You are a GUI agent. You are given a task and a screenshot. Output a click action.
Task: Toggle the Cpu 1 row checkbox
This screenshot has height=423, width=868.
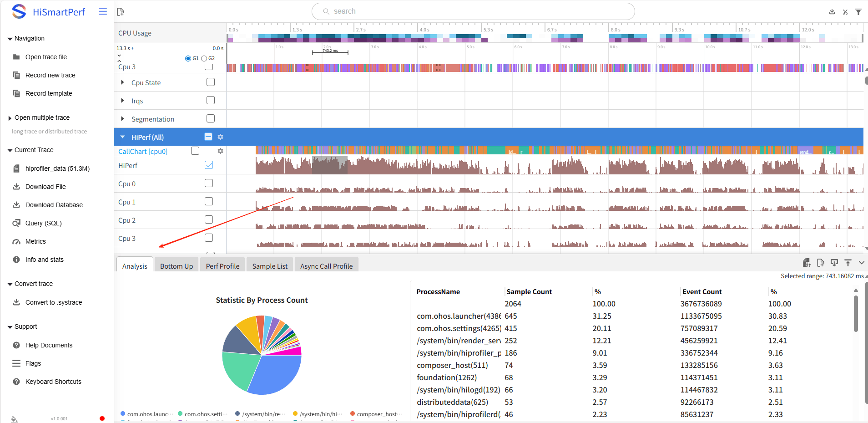209,201
